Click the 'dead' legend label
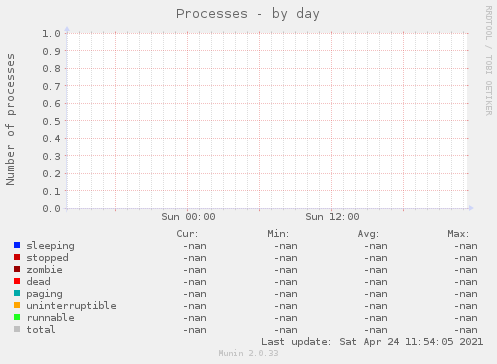The image size is (497, 364). (38, 282)
